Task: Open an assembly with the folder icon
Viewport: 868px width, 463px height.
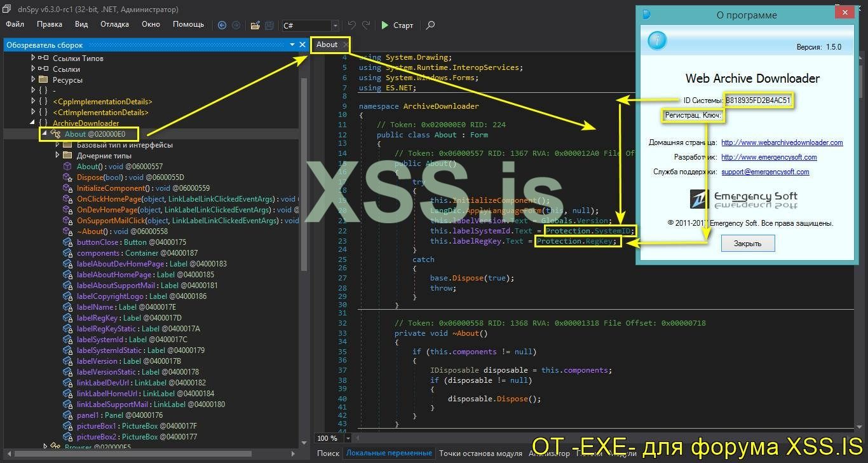Action: [x=255, y=25]
